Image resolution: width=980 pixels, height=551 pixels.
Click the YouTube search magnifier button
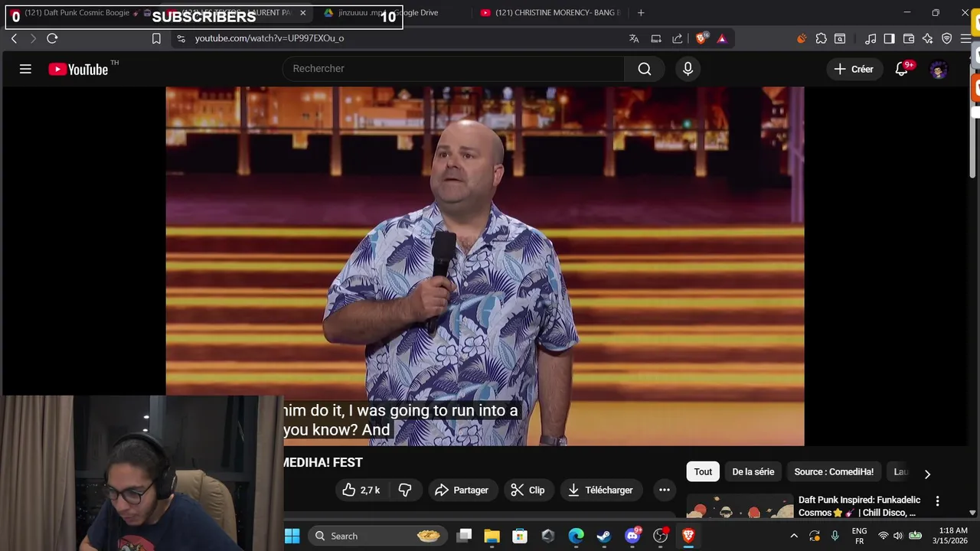click(645, 69)
